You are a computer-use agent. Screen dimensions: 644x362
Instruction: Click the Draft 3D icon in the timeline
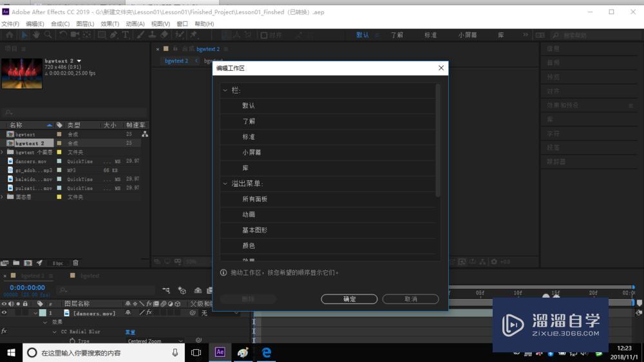point(182,291)
